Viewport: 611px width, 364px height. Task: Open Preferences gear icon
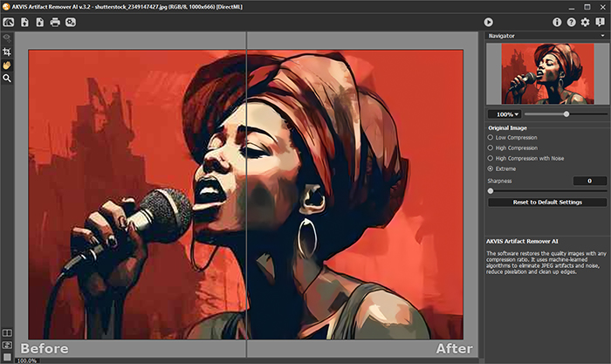585,22
